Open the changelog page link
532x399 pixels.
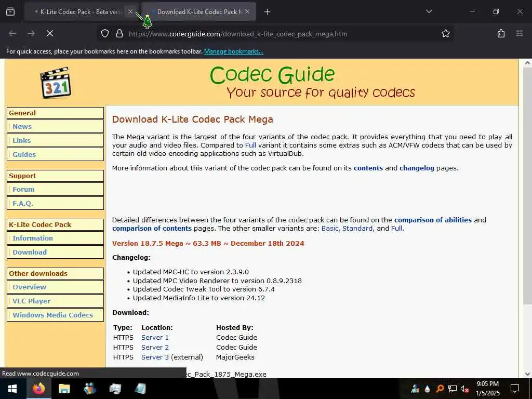(x=417, y=168)
